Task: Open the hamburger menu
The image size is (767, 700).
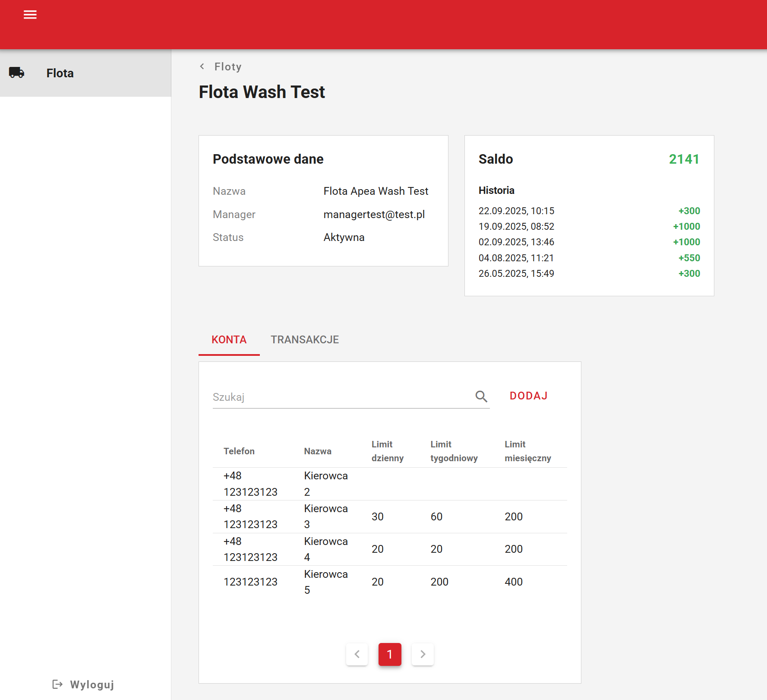Action: pyautogui.click(x=30, y=15)
